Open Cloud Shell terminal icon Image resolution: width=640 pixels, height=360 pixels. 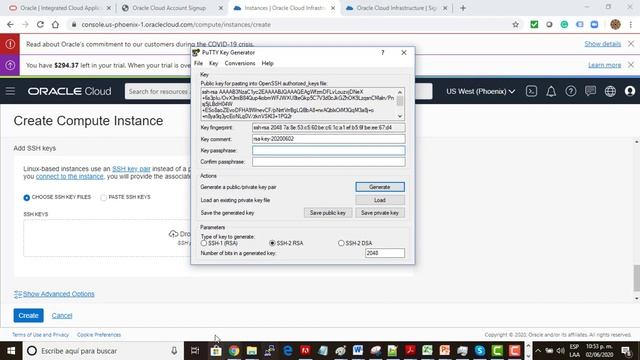531,91
